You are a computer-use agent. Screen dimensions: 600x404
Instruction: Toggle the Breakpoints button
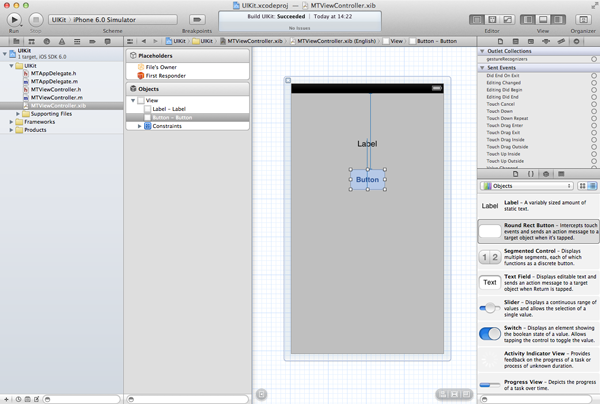click(x=197, y=20)
